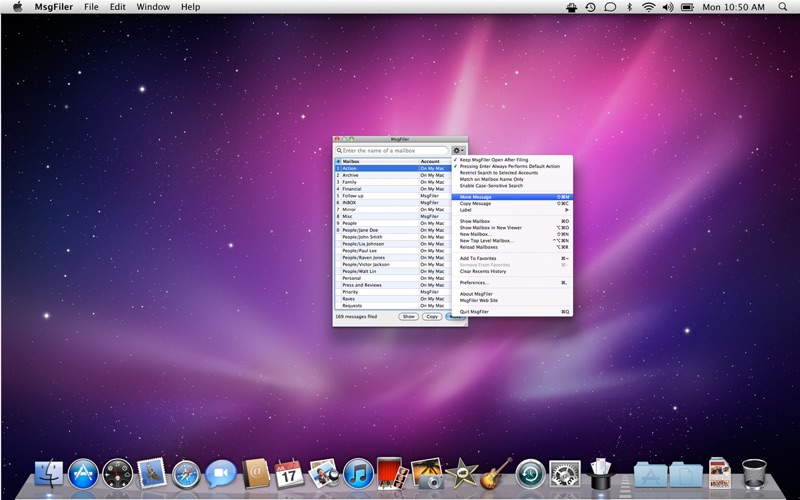Open the Window menu
The width and height of the screenshot is (800, 500).
click(153, 7)
